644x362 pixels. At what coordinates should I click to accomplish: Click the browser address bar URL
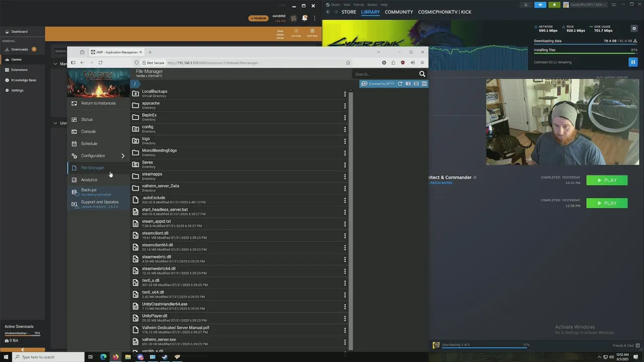[213, 63]
